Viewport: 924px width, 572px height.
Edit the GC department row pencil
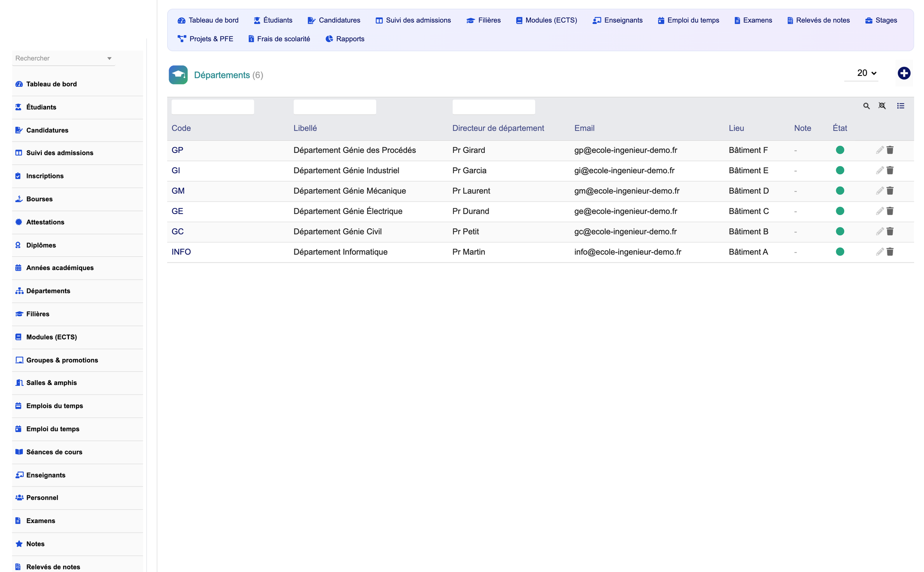click(x=879, y=232)
